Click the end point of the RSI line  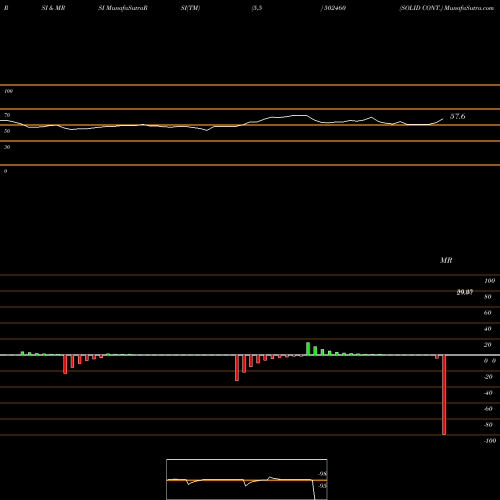pos(443,118)
